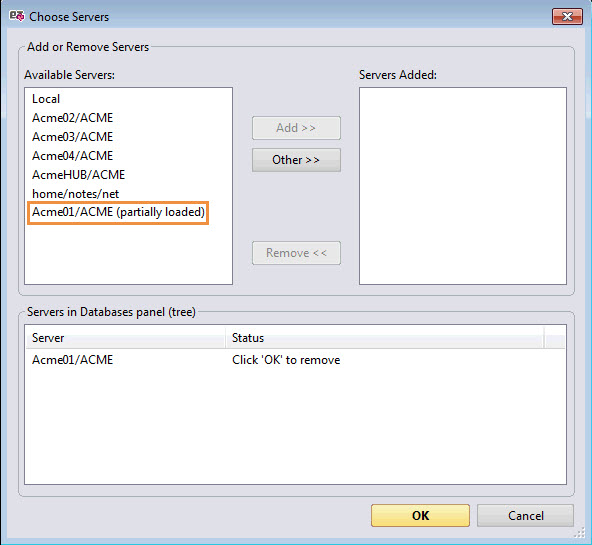The image size is (592, 545).
Task: Close the Choose Servers dialog
Action: tap(567, 17)
